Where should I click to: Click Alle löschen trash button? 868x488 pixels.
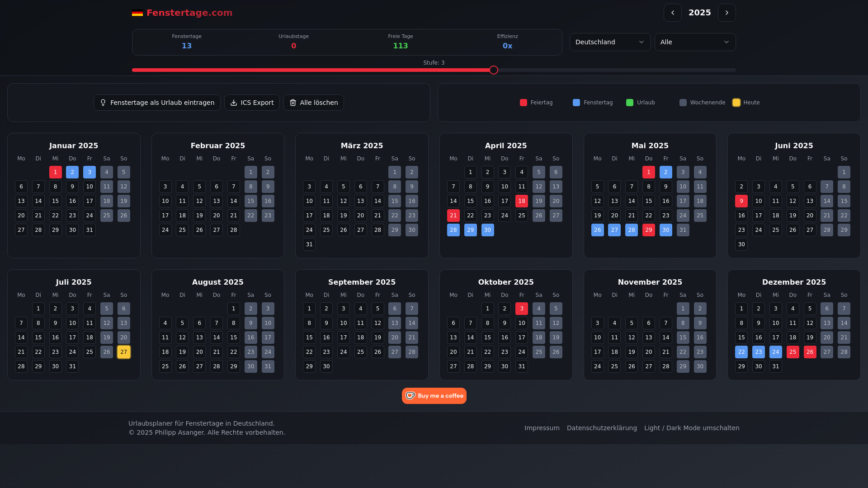click(314, 103)
